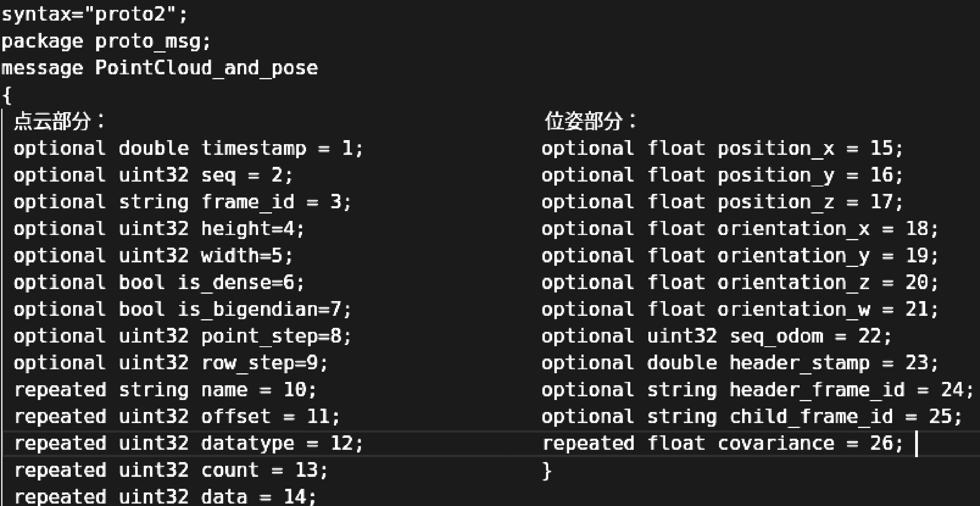Click the row_step=9 field

point(264,363)
